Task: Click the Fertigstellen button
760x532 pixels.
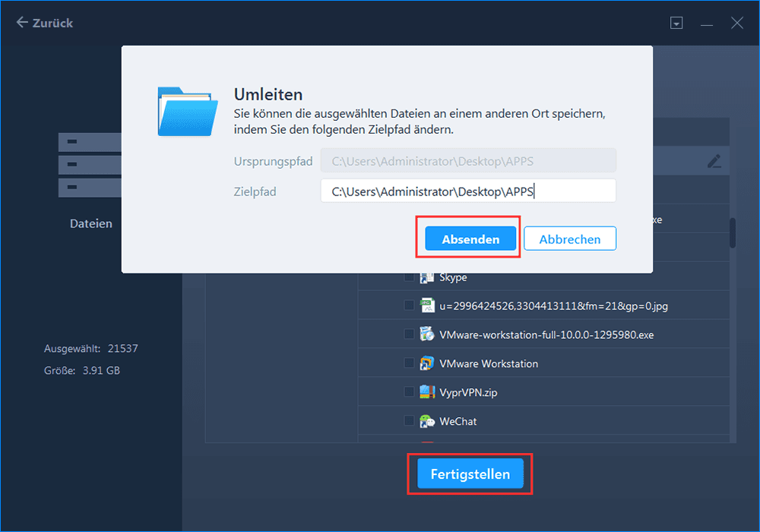Action: 469,473
